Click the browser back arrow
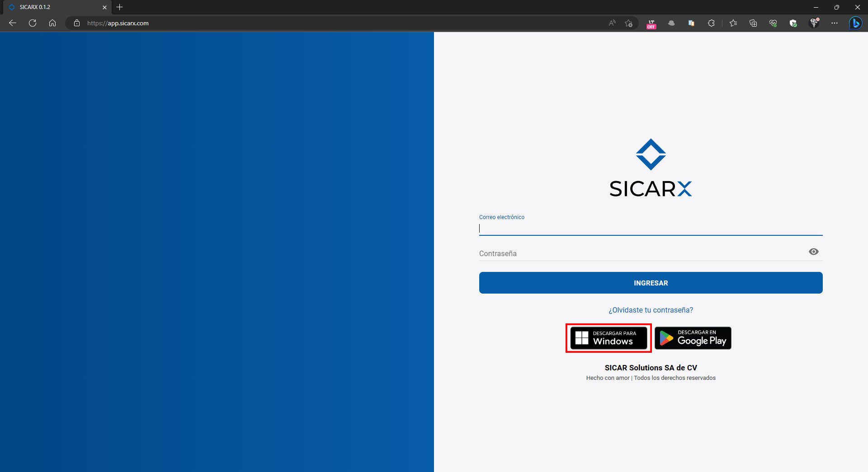Viewport: 868px width, 472px height. tap(13, 23)
